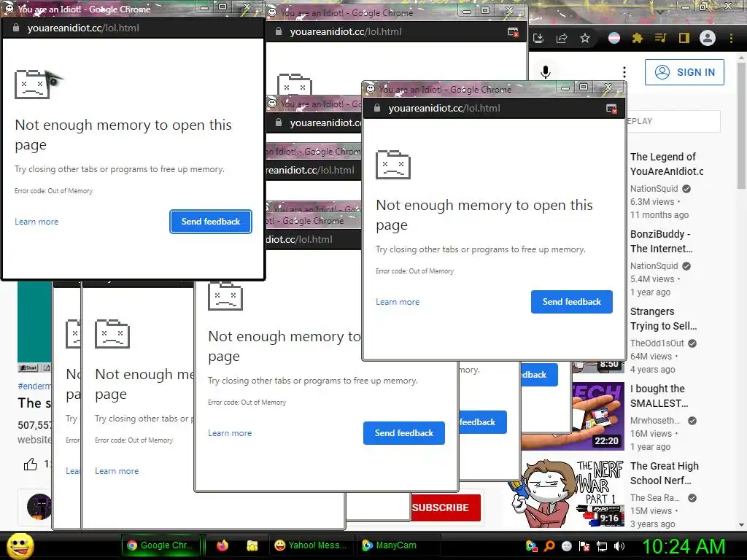Screen dimensions: 747x560
Task: Switch to Yahoo! Messenger taskbar button
Action: (x=311, y=545)
